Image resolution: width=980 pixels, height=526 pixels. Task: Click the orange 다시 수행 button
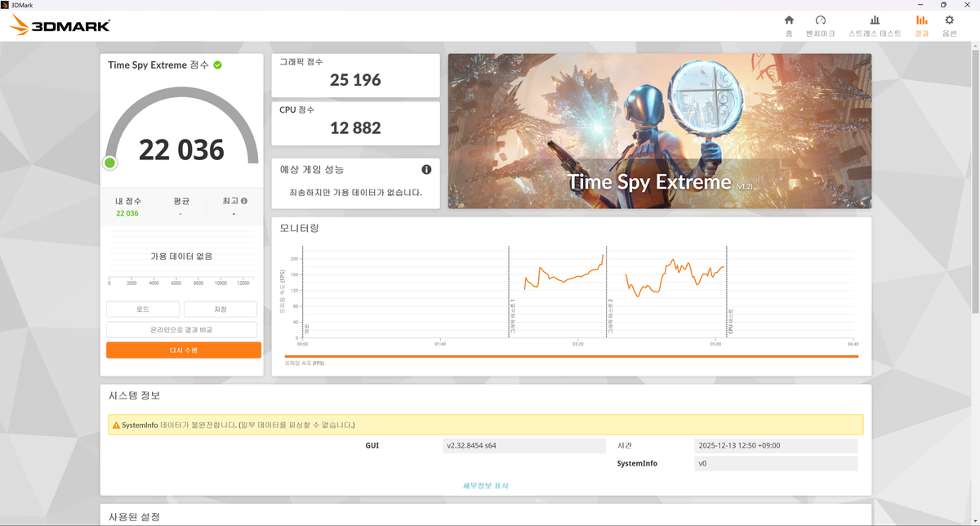(x=184, y=350)
